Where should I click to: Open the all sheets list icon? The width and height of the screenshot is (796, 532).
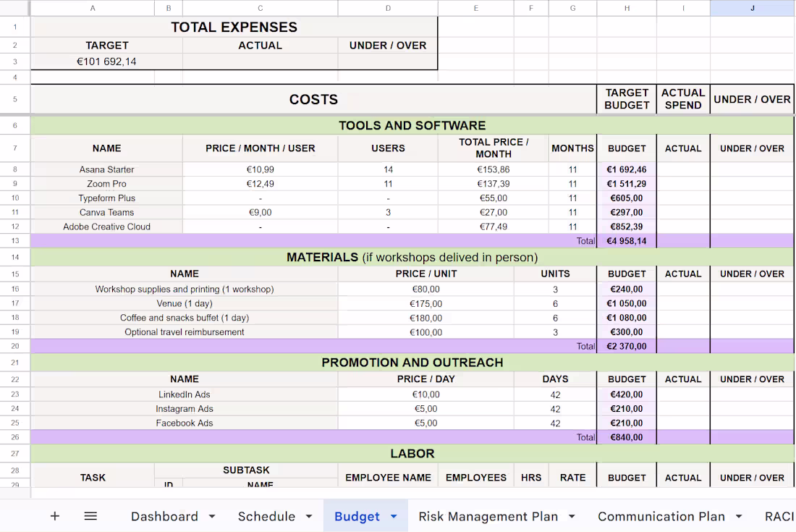pyautogui.click(x=91, y=515)
